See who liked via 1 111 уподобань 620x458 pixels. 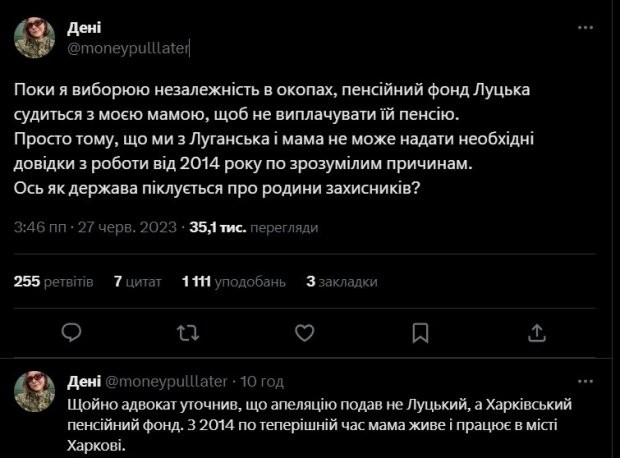pyautogui.click(x=231, y=282)
